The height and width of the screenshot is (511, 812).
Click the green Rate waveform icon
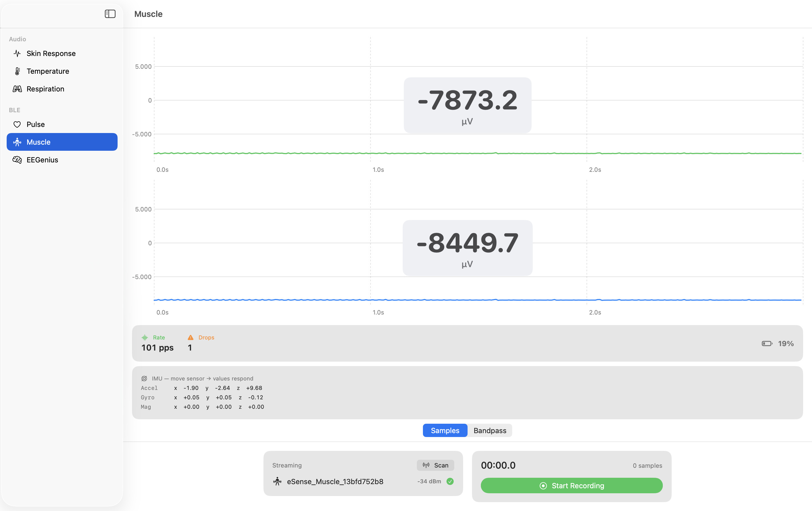click(145, 338)
